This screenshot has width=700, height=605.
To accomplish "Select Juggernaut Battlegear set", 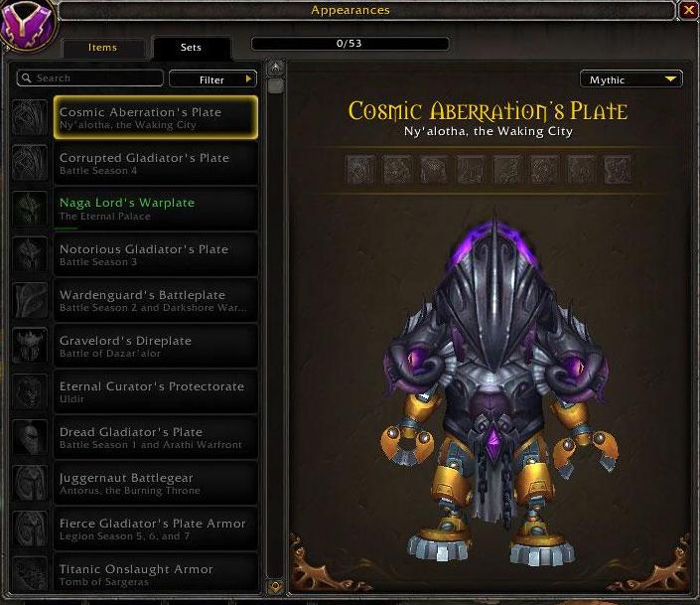I will pos(156,483).
